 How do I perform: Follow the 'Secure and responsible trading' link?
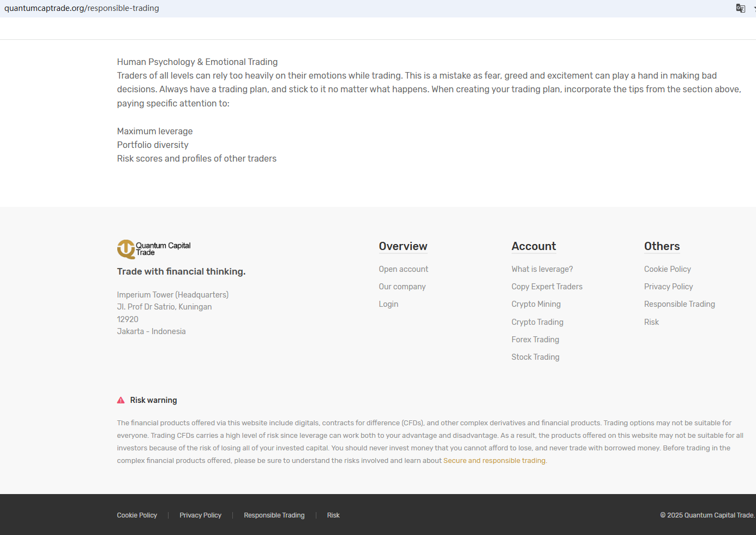494,461
